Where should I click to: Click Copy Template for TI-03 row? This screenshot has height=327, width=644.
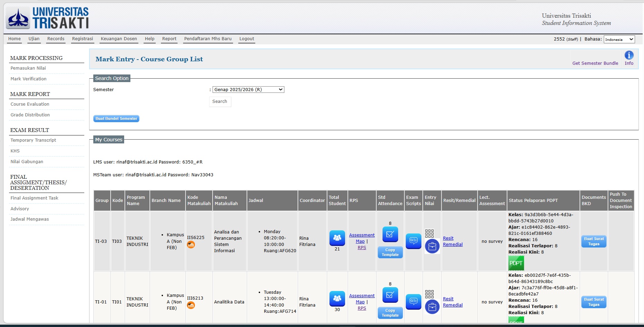[x=390, y=252]
